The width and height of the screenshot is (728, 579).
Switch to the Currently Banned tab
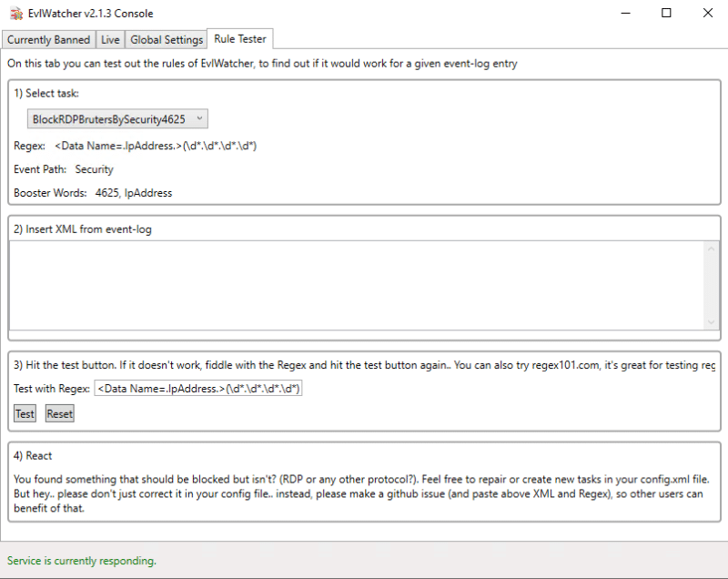[x=49, y=40]
